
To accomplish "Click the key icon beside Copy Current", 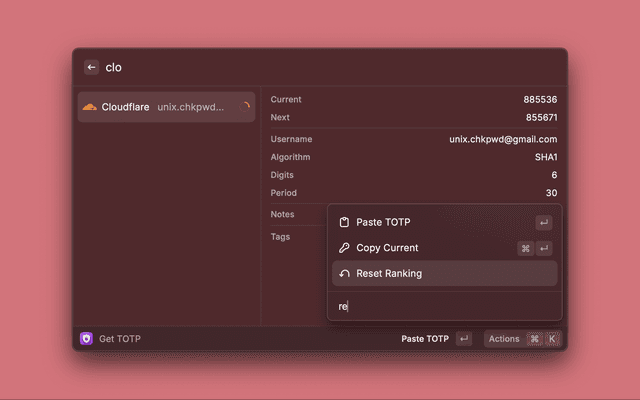I will pos(344,248).
